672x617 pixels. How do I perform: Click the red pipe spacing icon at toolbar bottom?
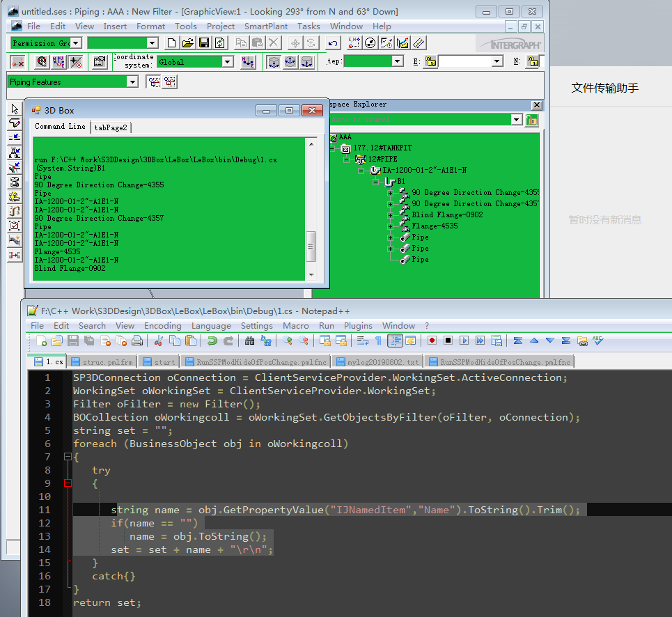click(15, 255)
